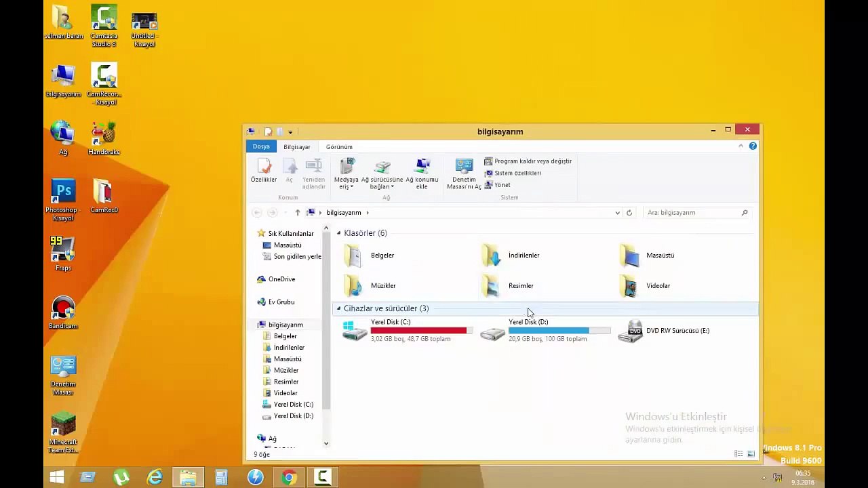Switch to the Görünüm ribbon tab
The width and height of the screenshot is (868, 488).
tap(339, 146)
